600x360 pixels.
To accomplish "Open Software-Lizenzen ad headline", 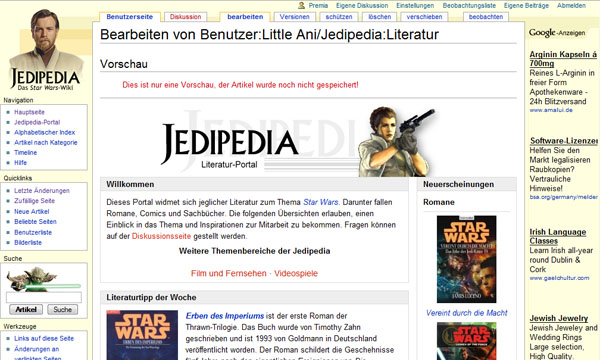I will [564, 141].
